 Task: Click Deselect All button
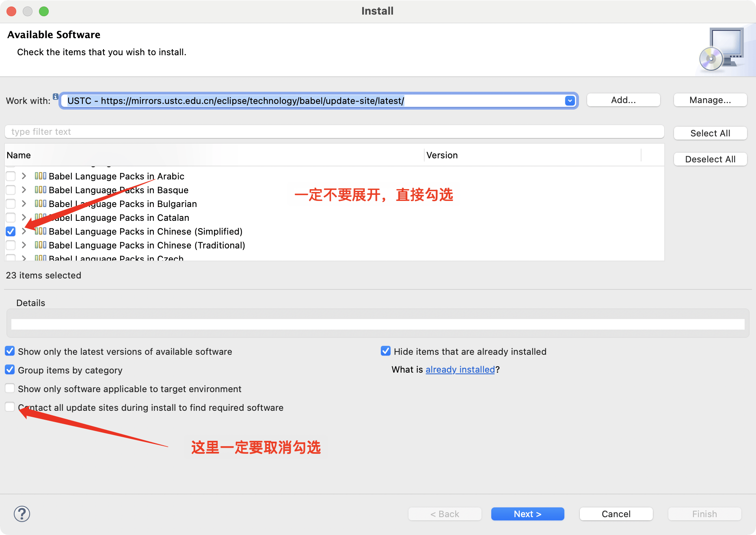tap(710, 159)
